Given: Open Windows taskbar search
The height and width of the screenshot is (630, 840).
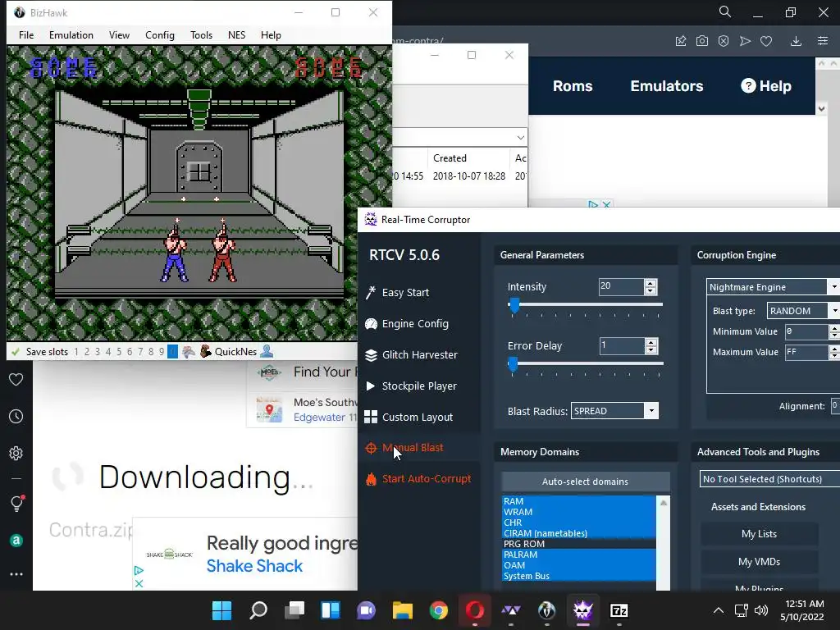Looking at the screenshot, I should coord(258,610).
